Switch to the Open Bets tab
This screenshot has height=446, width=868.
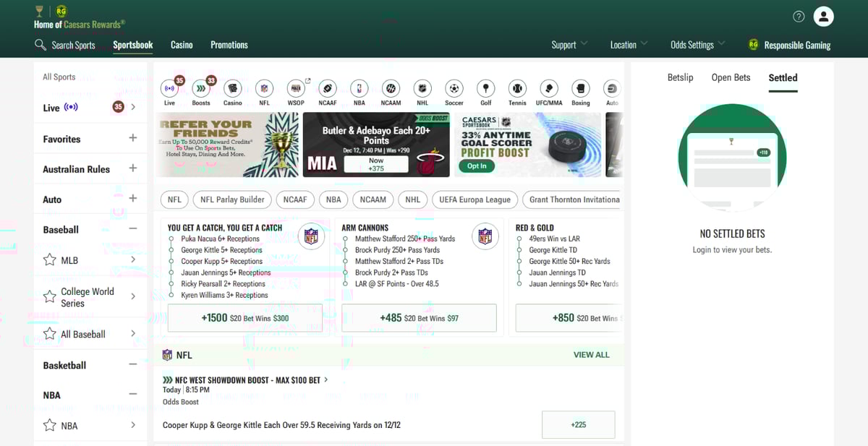tap(731, 77)
